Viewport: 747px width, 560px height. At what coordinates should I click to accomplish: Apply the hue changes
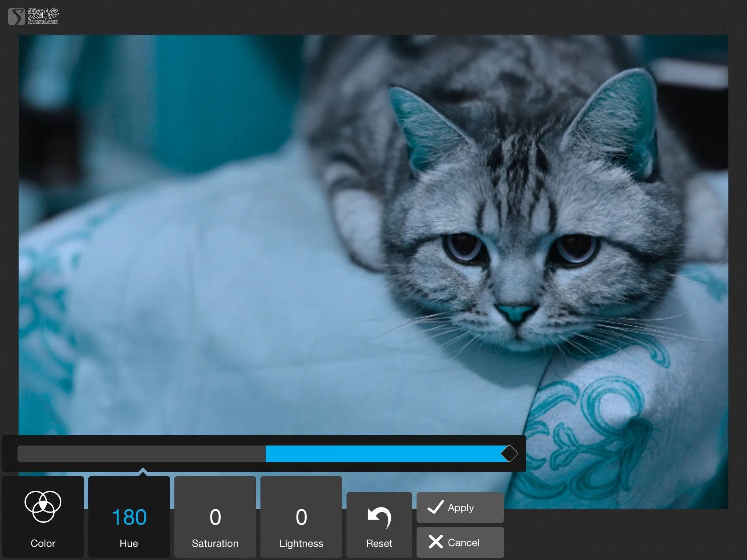460,507
